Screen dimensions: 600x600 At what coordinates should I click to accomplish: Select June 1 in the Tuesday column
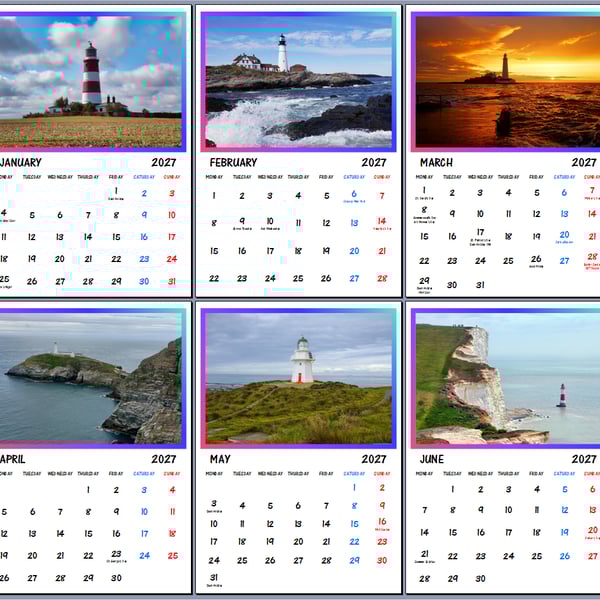pyautogui.click(x=452, y=489)
